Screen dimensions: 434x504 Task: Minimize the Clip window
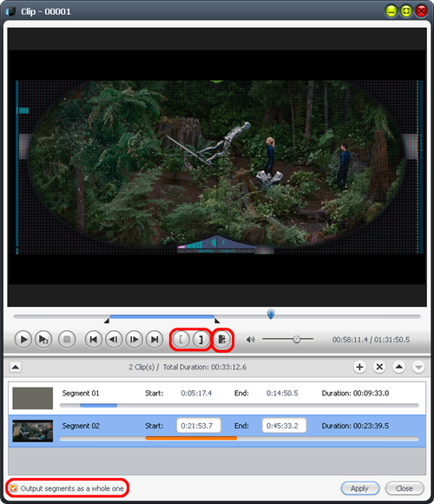pos(391,11)
